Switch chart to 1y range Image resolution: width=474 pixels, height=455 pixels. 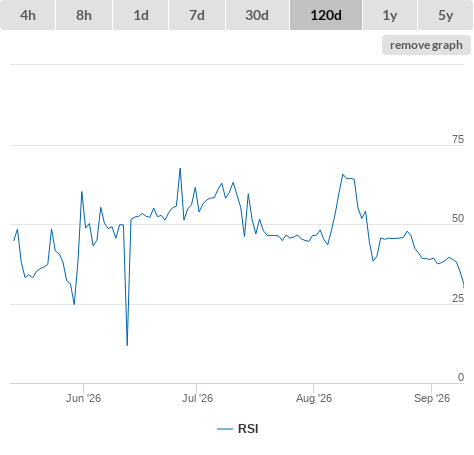coord(390,15)
